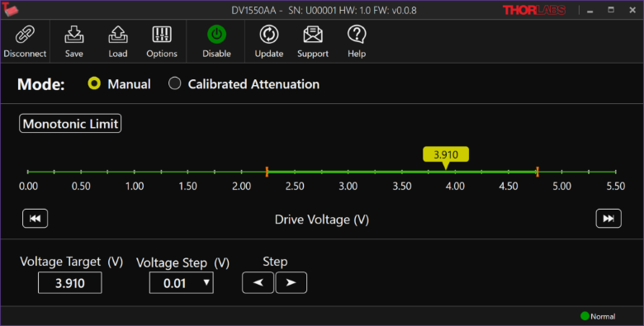Viewport: 644px width, 326px height.
Task: Open the Support envelope icon
Action: pos(313,35)
